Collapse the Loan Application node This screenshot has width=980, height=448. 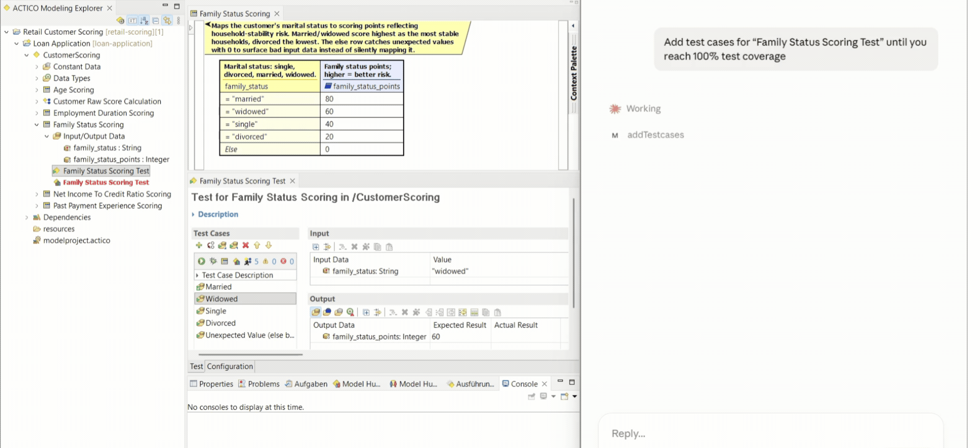(16, 43)
